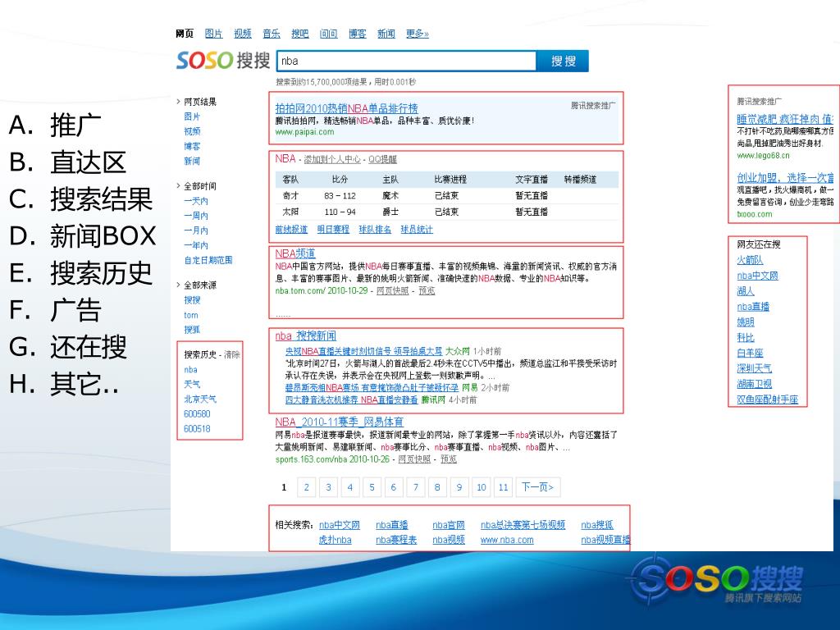840x630 pixels.
Task: Open 球员统计 link
Action: point(417,230)
